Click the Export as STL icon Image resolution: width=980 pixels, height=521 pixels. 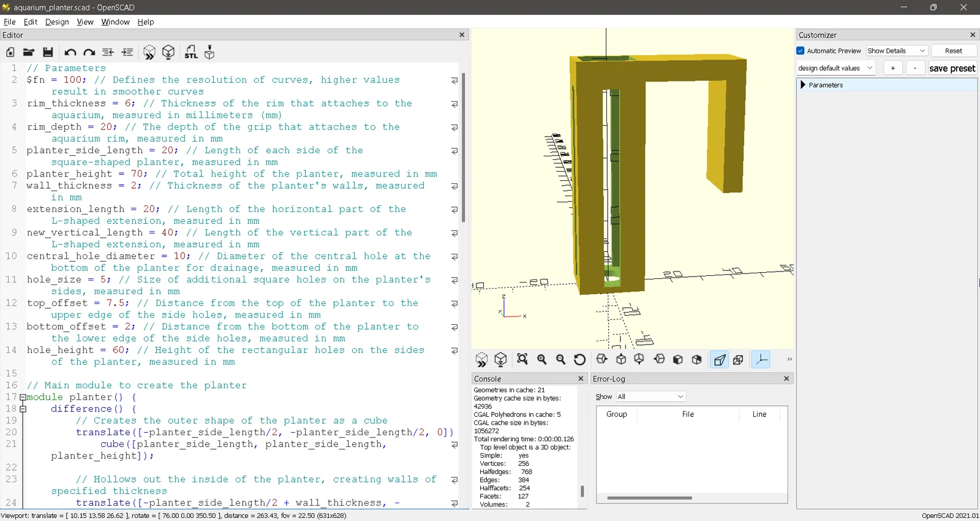tap(191, 53)
